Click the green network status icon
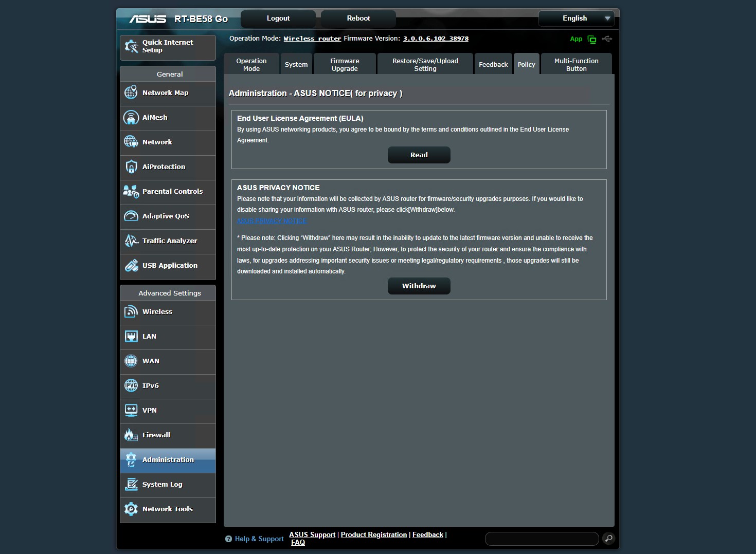 click(592, 39)
